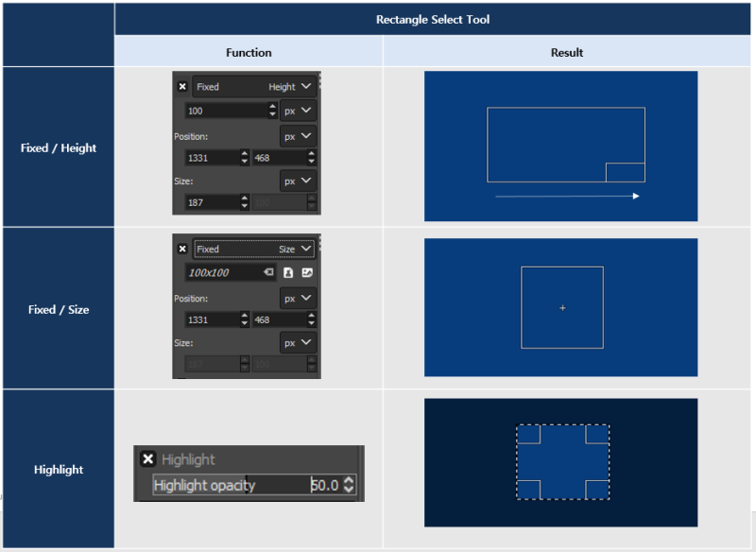This screenshot has height=552, width=756.
Task: Click the landscape orientation icon beside size entry
Action: pos(308,272)
